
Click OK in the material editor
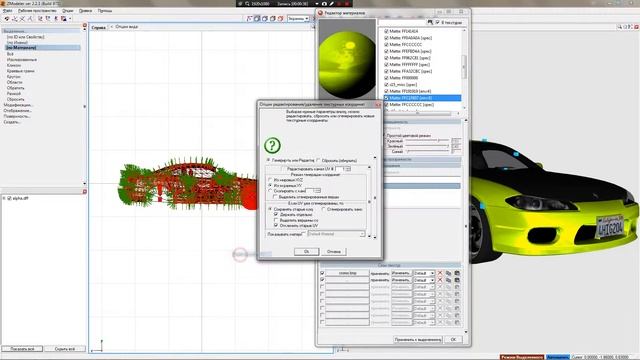coord(453,339)
